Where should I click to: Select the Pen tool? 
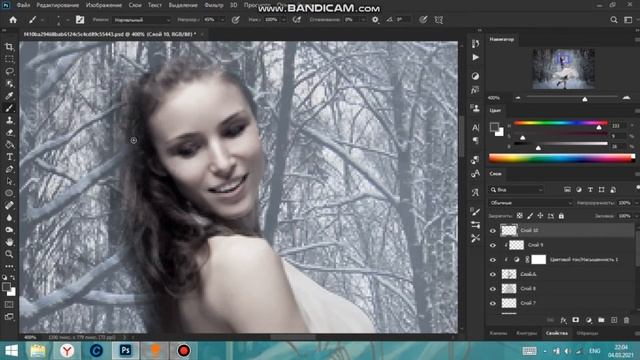(9, 169)
